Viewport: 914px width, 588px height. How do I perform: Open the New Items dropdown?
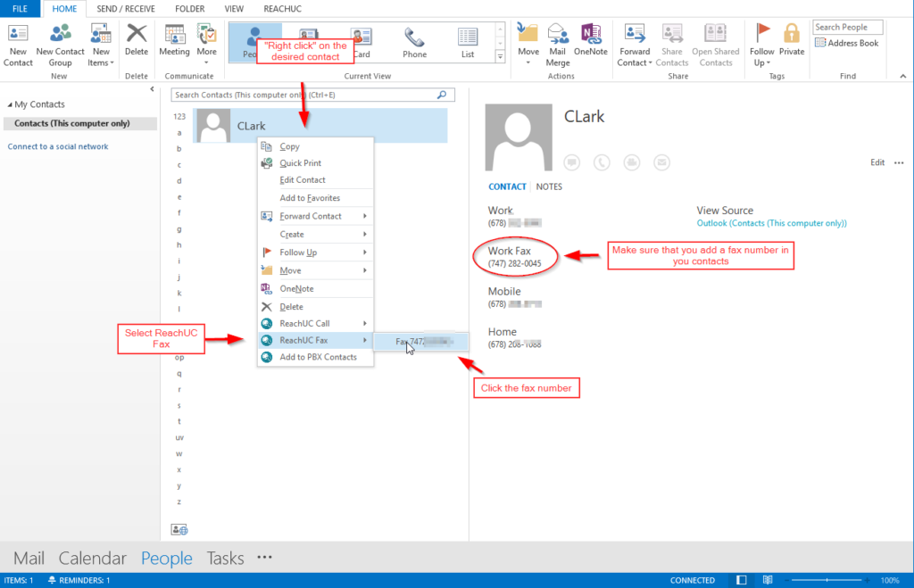click(101, 46)
